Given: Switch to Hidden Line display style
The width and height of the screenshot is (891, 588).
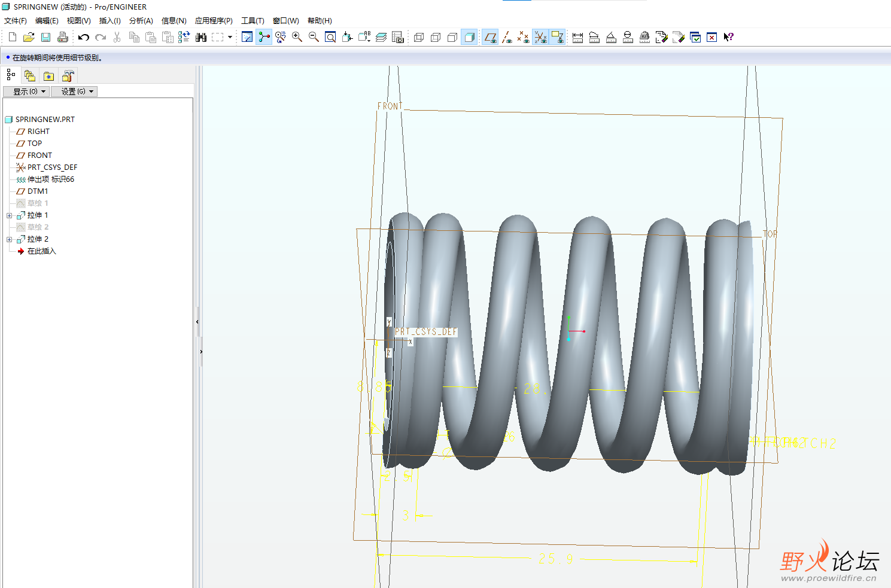Looking at the screenshot, I should click(x=436, y=37).
